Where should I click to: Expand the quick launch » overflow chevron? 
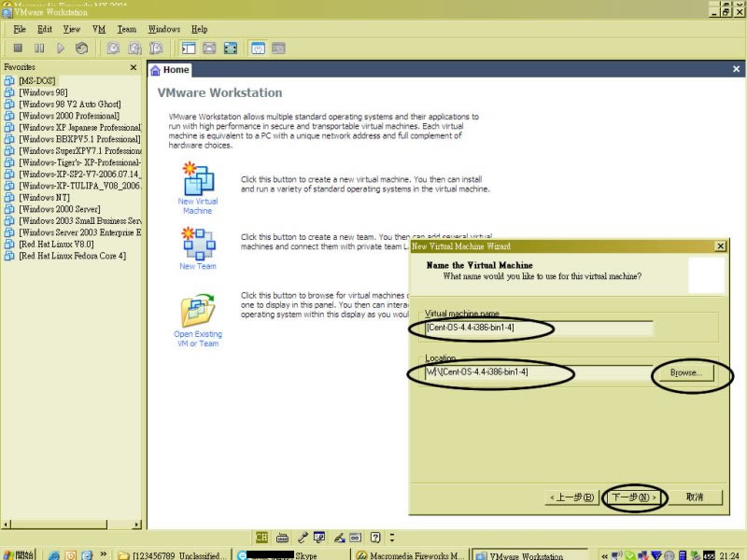tap(103, 553)
